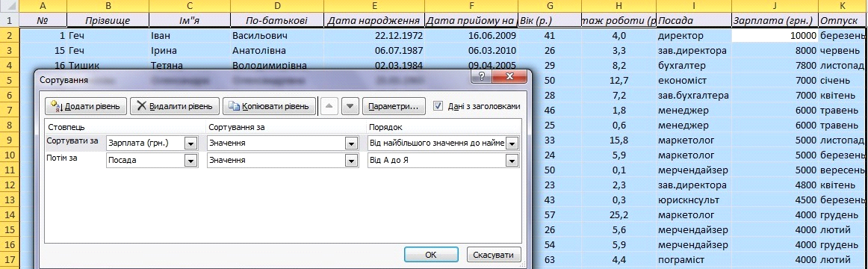Click the salary cell '10000'

(775, 35)
